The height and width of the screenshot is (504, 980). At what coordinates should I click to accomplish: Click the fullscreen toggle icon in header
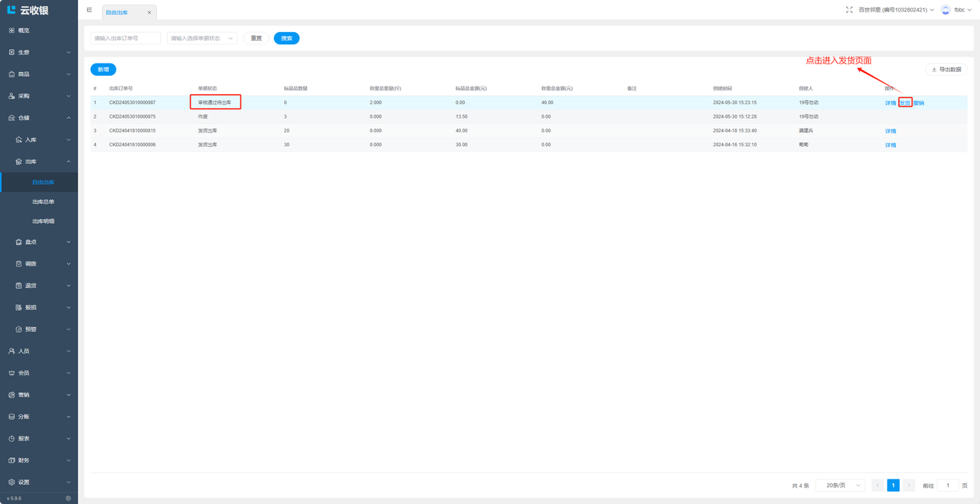[849, 10]
